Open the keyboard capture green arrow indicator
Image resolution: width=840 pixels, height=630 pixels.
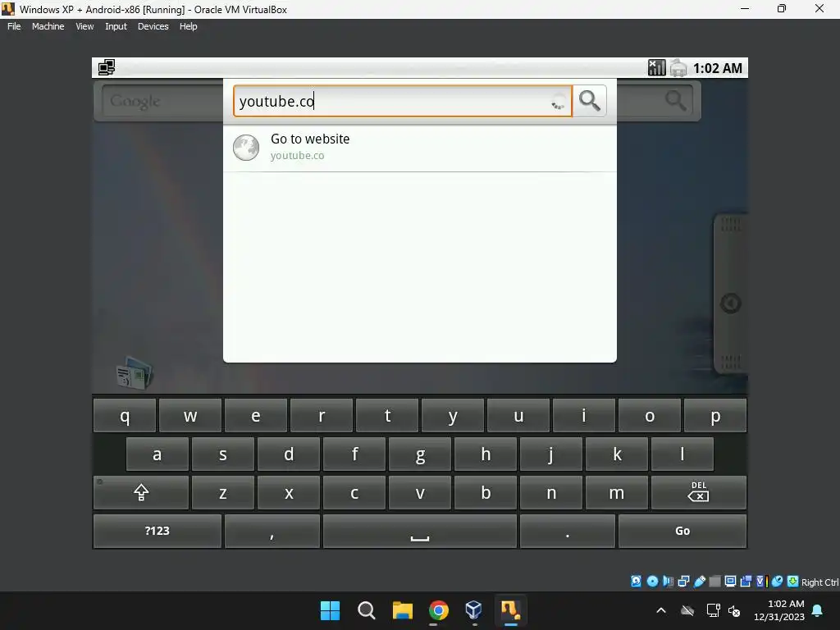coord(793,582)
